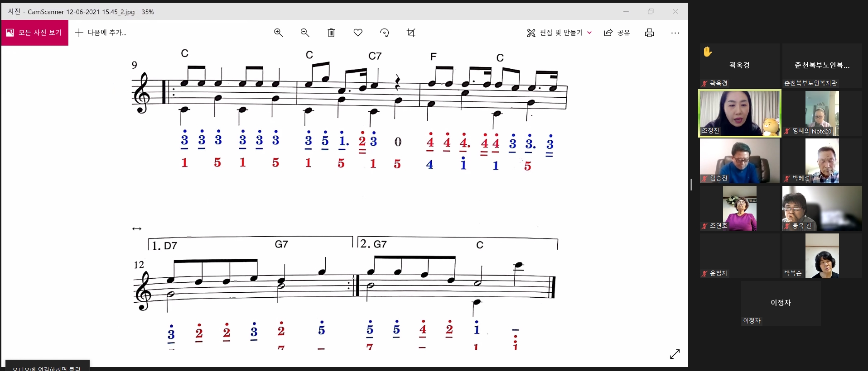This screenshot has height=371, width=868.
Task: Click the panel divider handle beside participant gallery
Action: [x=691, y=185]
